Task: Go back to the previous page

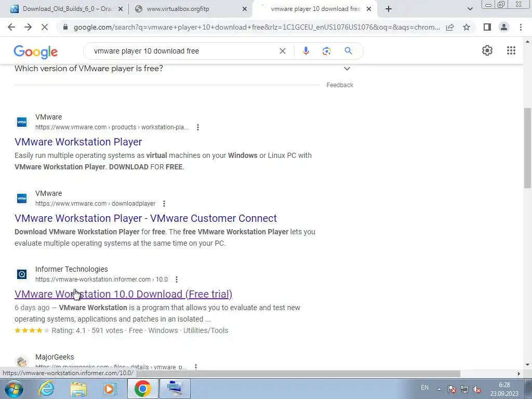Action: pos(11,27)
